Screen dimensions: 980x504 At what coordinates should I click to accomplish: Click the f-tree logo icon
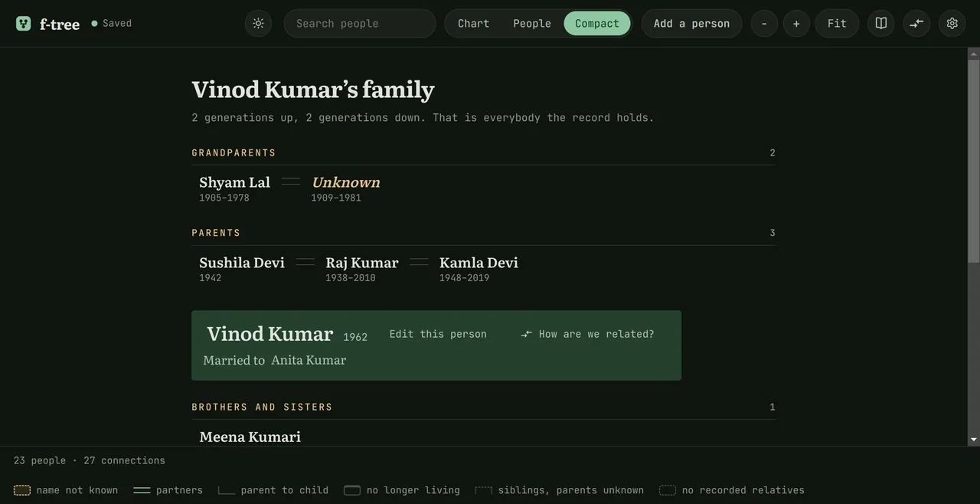[24, 24]
